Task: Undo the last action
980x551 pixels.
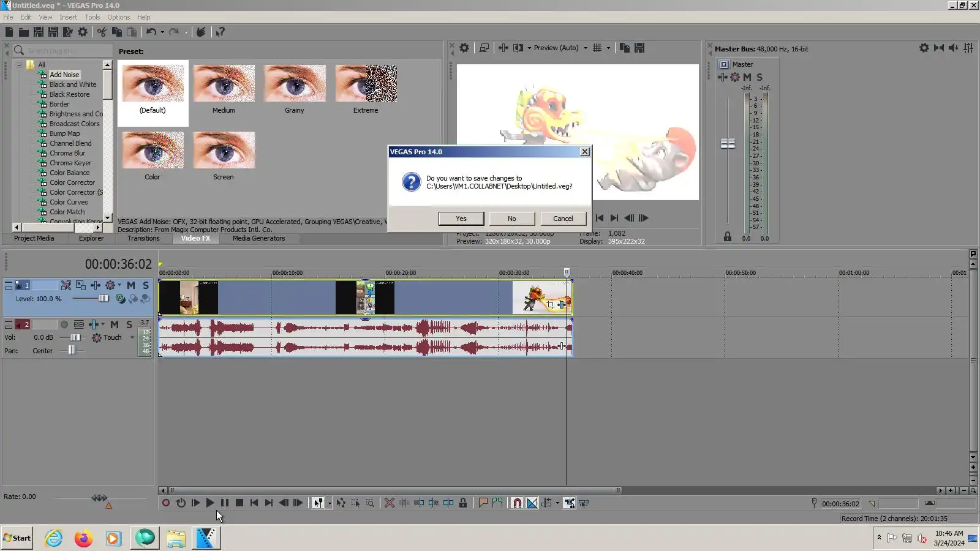Action: point(151,32)
